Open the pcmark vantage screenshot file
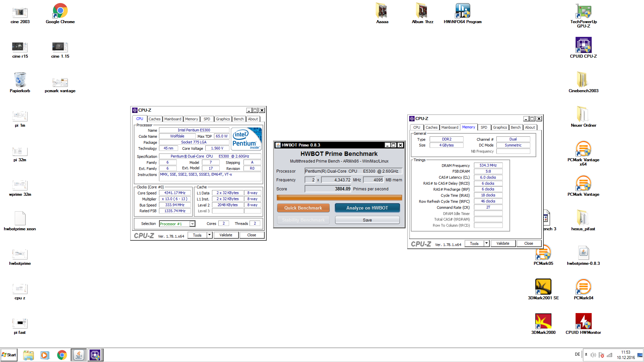 pyautogui.click(x=60, y=84)
